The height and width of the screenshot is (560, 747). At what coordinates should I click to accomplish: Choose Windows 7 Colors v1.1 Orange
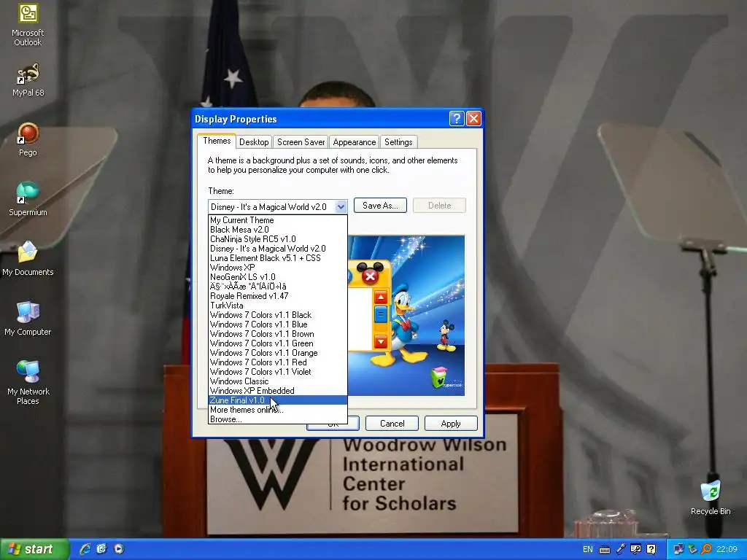pos(278,353)
